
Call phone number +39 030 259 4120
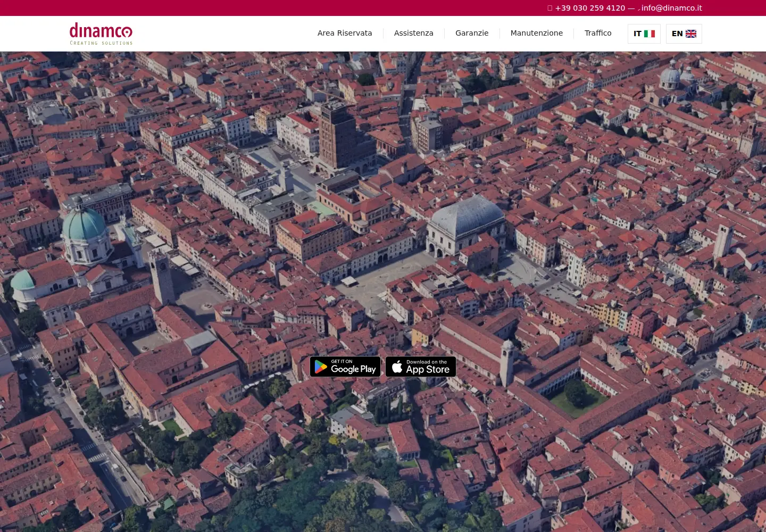[x=590, y=8]
